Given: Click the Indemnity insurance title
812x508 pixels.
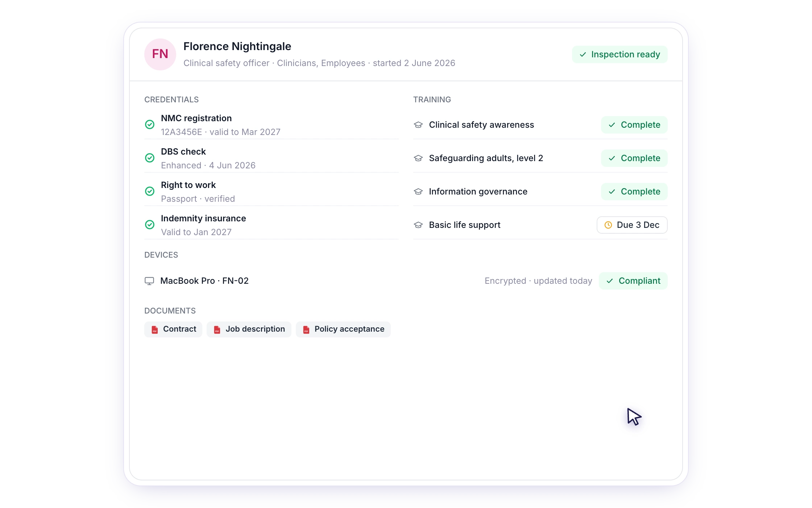Looking at the screenshot, I should click(203, 218).
